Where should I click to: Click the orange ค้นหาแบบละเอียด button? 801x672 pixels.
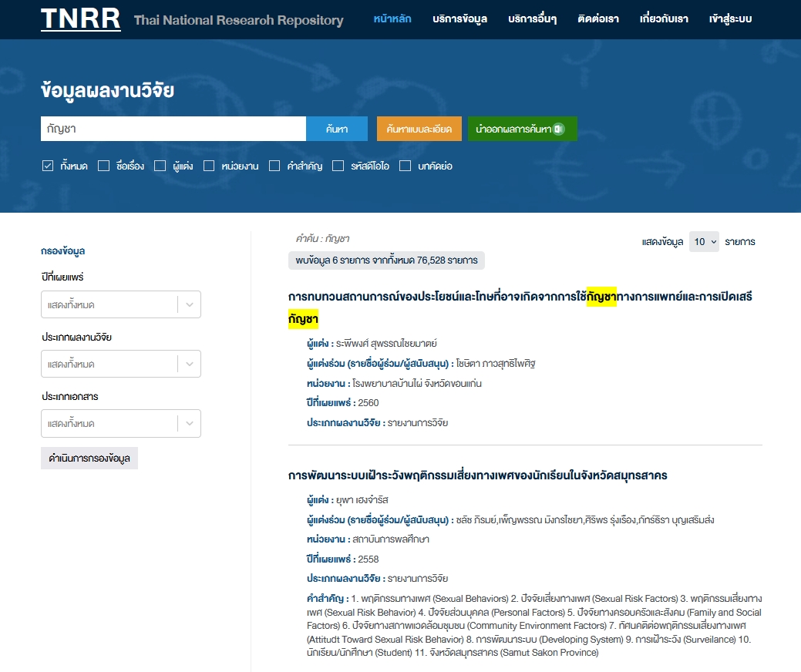point(419,129)
